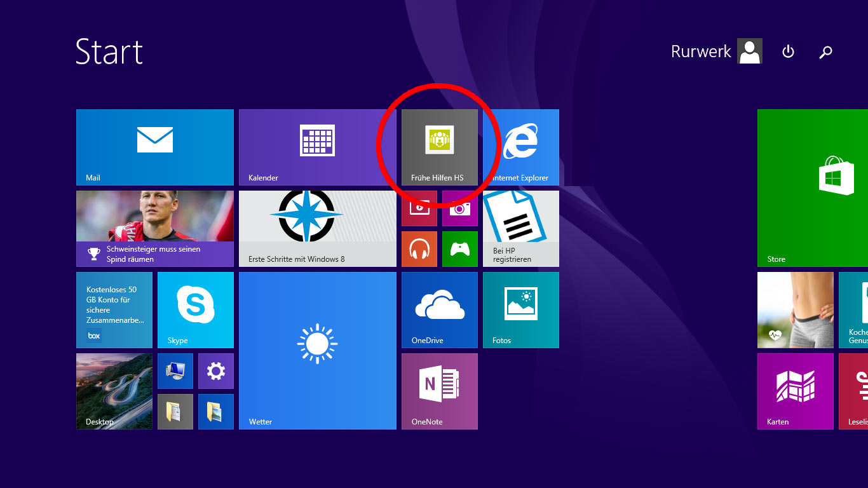Open the Internet Explorer tile
Screen dimensions: 868x488
coord(521,147)
